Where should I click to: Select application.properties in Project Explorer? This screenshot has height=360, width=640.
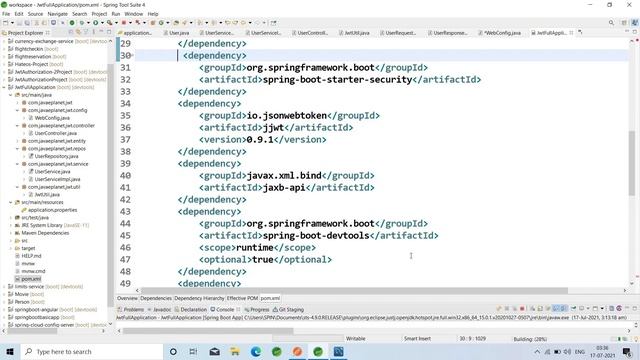pos(53,210)
